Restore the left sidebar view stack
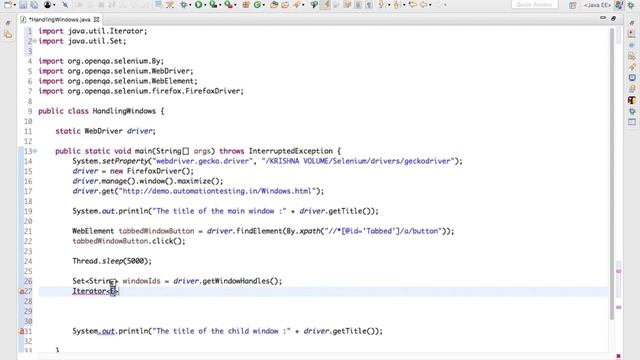The width and height of the screenshot is (640, 360). [x=8, y=23]
